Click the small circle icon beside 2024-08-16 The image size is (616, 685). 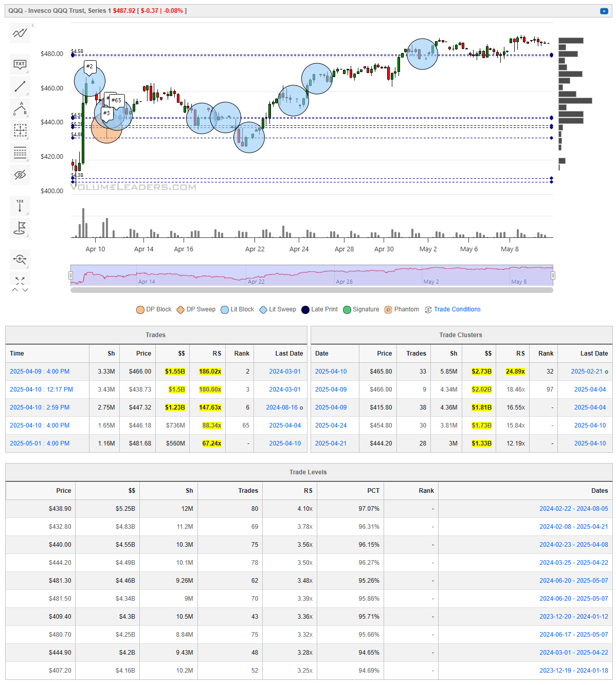pos(301,408)
